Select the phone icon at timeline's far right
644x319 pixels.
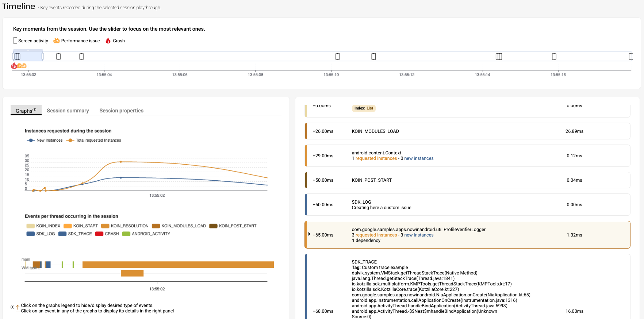point(630,57)
